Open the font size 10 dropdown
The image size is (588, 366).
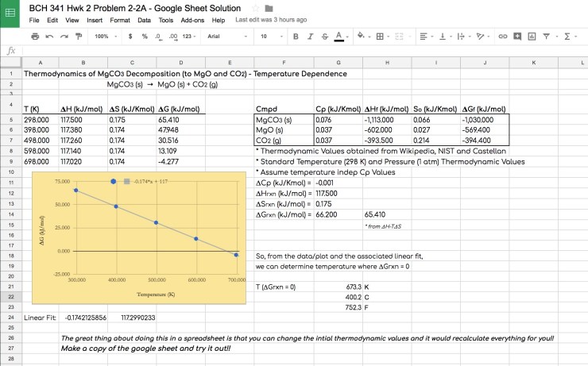click(272, 37)
